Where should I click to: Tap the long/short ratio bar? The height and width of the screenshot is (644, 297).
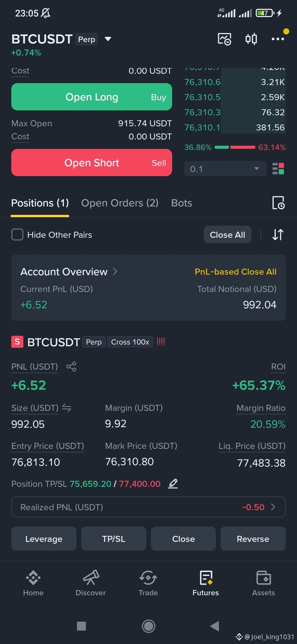click(x=235, y=147)
